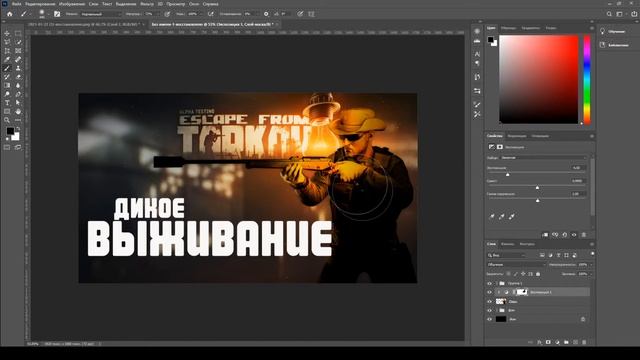Select the Blur tool
This screenshot has height=360, width=640.
coord(18,85)
